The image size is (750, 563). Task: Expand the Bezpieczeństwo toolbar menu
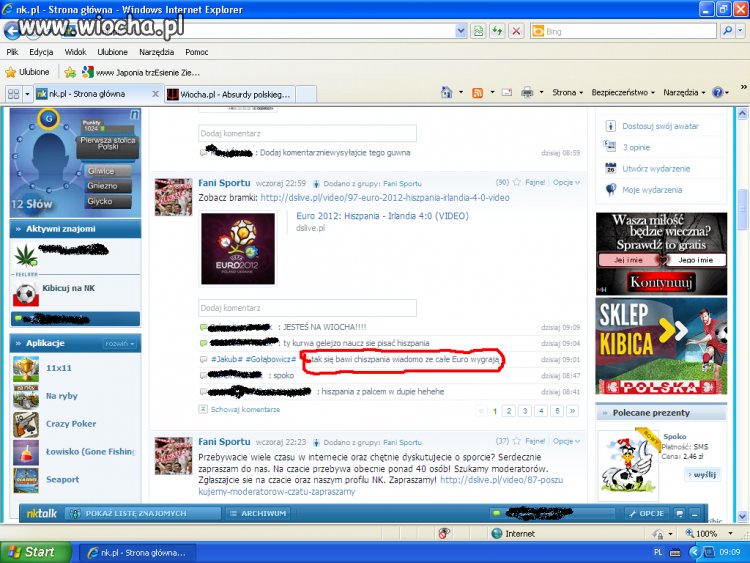623,92
